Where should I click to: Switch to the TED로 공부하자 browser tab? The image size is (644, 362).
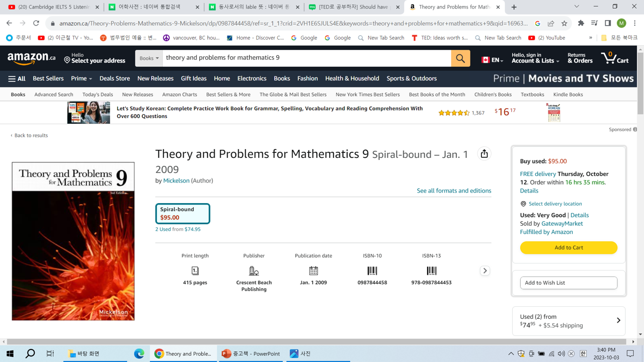[355, 7]
